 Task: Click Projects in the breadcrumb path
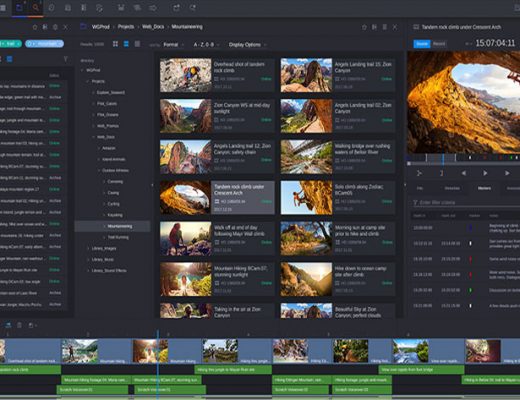click(126, 27)
